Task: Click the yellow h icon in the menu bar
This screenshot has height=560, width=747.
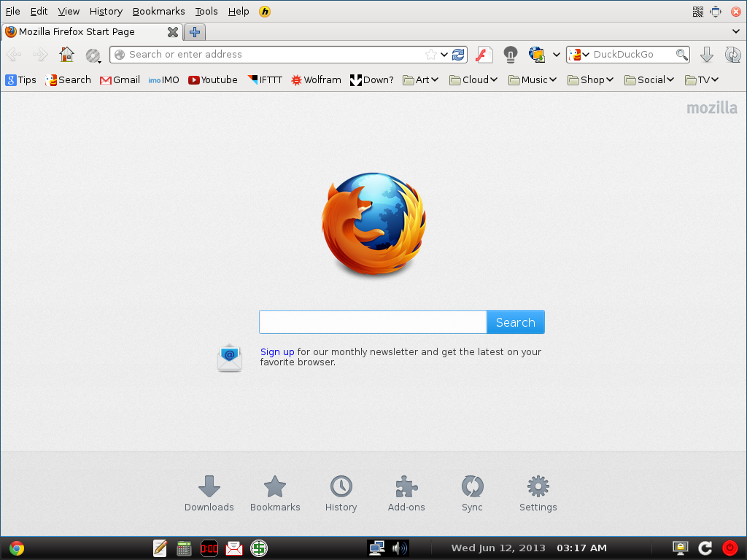Action: 264,12
